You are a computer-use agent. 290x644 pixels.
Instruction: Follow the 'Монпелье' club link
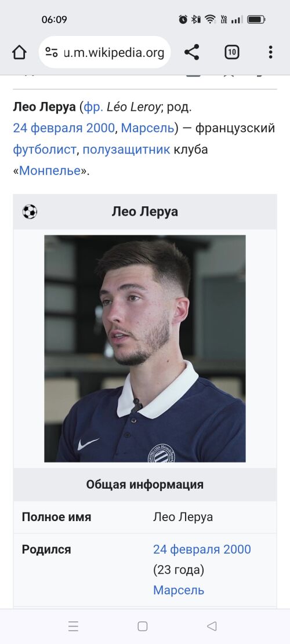[50, 170]
